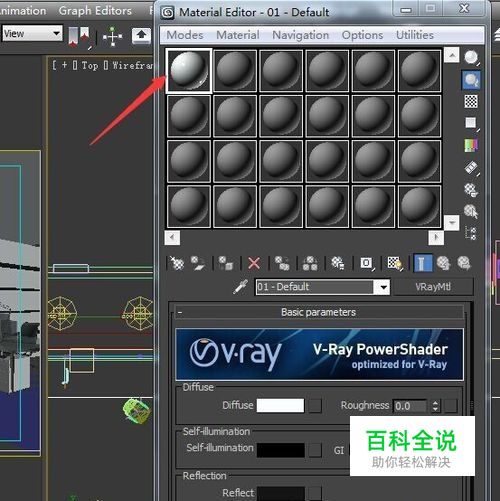This screenshot has width=500, height=501.
Task: Click Put to Library icon
Action: point(338,263)
